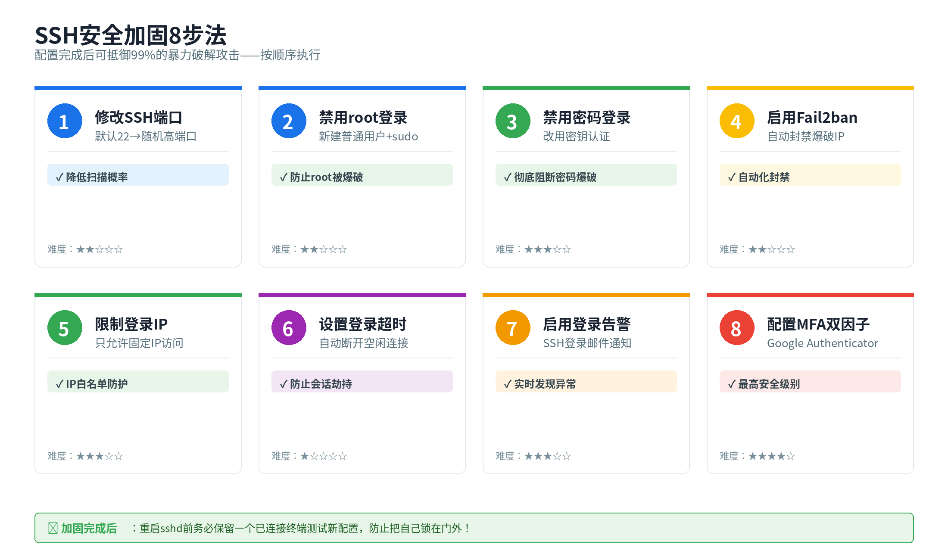Image resolution: width=948 pixels, height=560 pixels.
Task: Click the 彻底阻断密码爆破 benefit tag
Action: 586,175
